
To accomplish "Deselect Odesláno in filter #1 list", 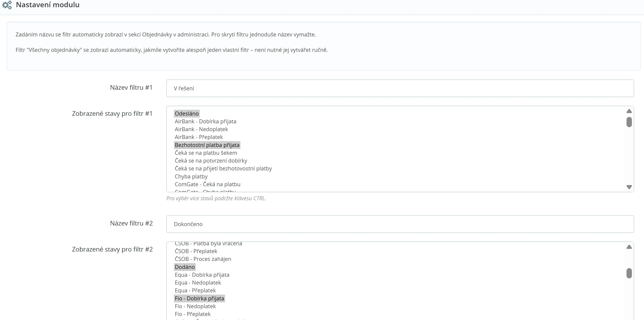I will [x=187, y=114].
